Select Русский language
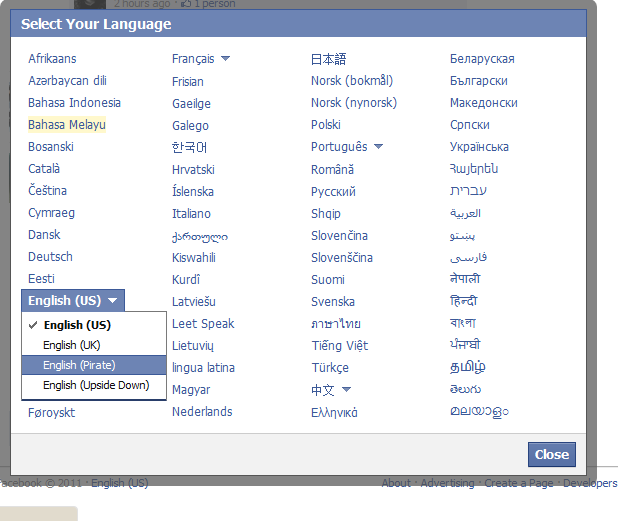The height and width of the screenshot is (521, 618). [x=333, y=192]
